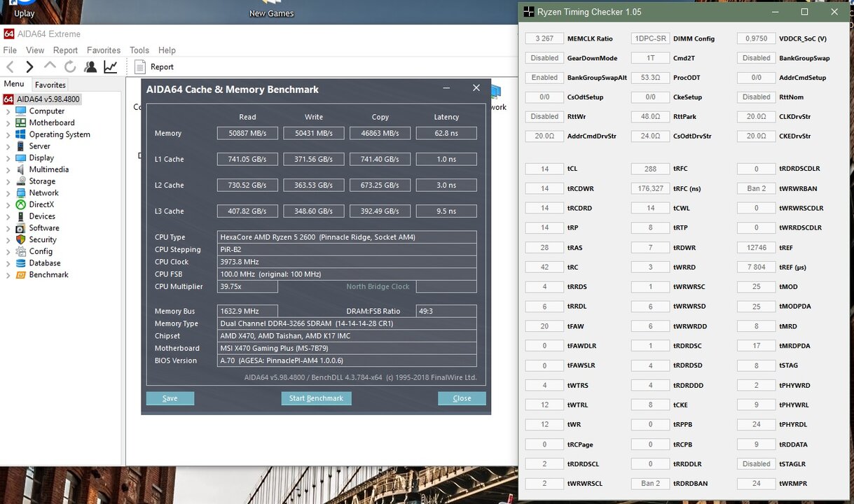Expand the Server tree node
This screenshot has width=854, height=504.
8,146
